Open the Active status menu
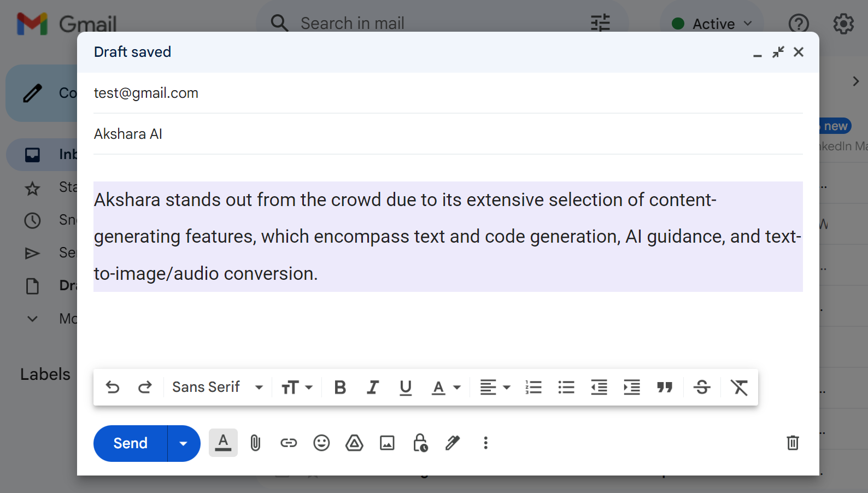The image size is (868, 493). click(x=712, y=24)
